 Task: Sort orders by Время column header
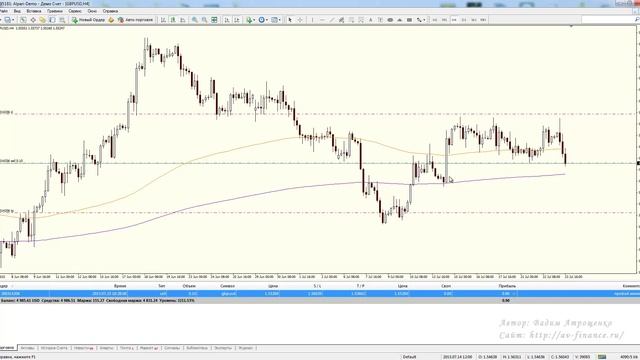120,286
